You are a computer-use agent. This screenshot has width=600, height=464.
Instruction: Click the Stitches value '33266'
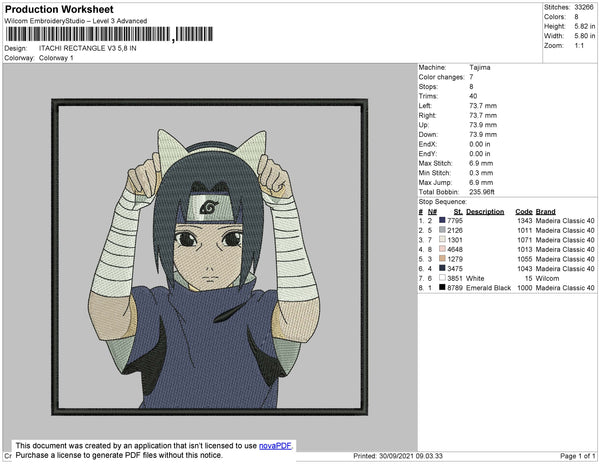coord(584,7)
